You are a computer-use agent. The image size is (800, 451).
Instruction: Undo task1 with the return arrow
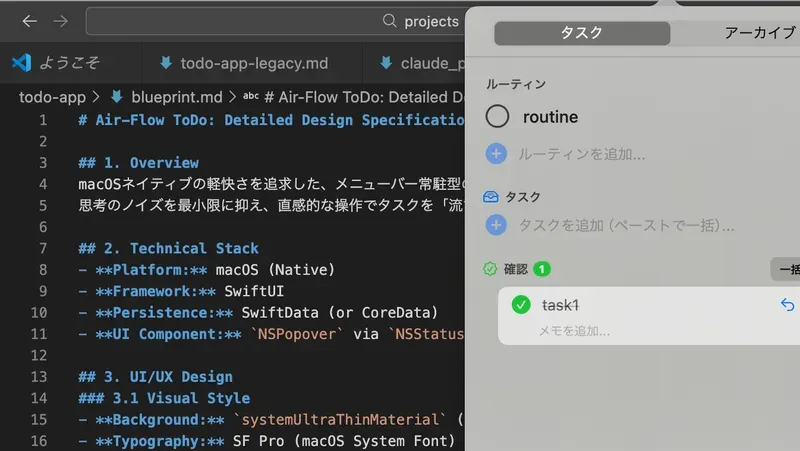tap(787, 305)
